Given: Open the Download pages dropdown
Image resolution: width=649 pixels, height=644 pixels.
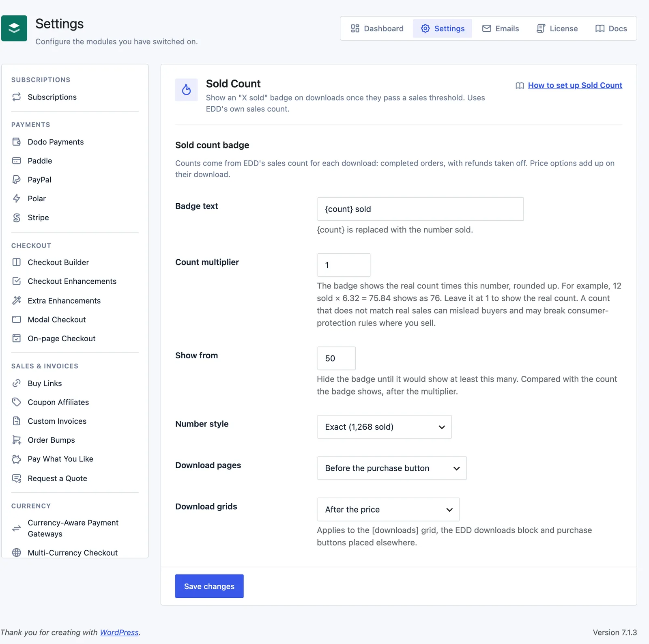Looking at the screenshot, I should tap(392, 468).
